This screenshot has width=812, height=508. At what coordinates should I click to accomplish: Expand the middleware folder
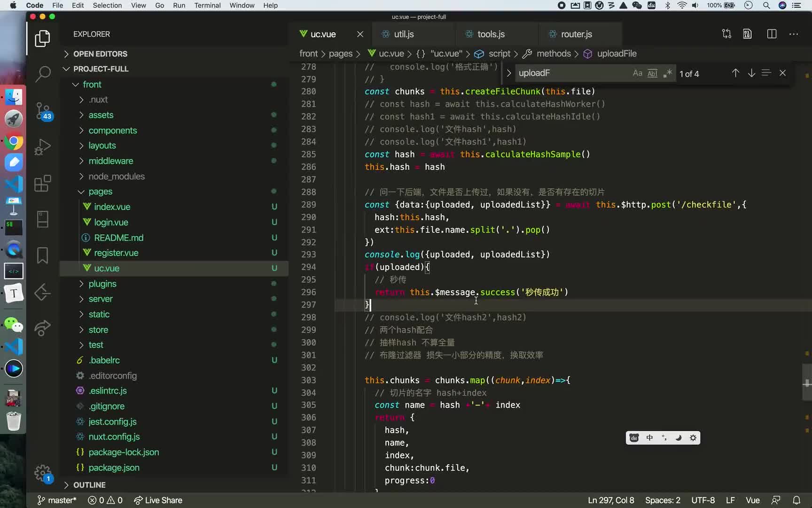[x=174, y=161]
